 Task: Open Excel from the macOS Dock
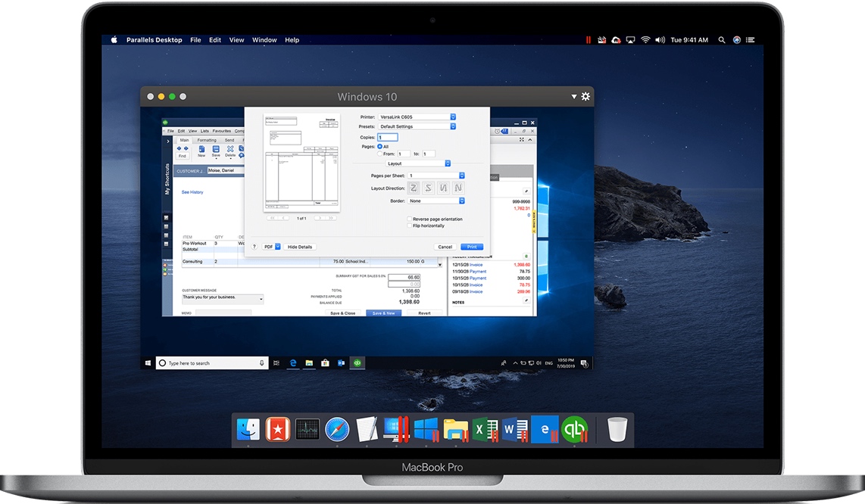[x=484, y=429]
